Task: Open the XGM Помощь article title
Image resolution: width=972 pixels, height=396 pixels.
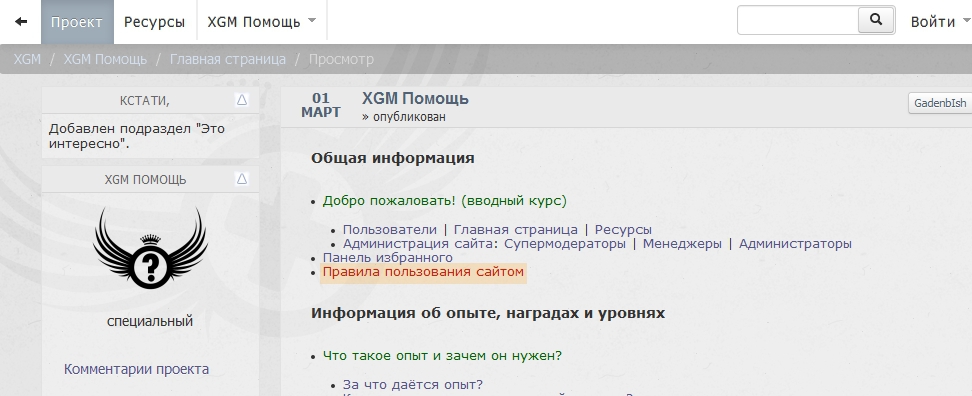Action: pyautogui.click(x=415, y=99)
